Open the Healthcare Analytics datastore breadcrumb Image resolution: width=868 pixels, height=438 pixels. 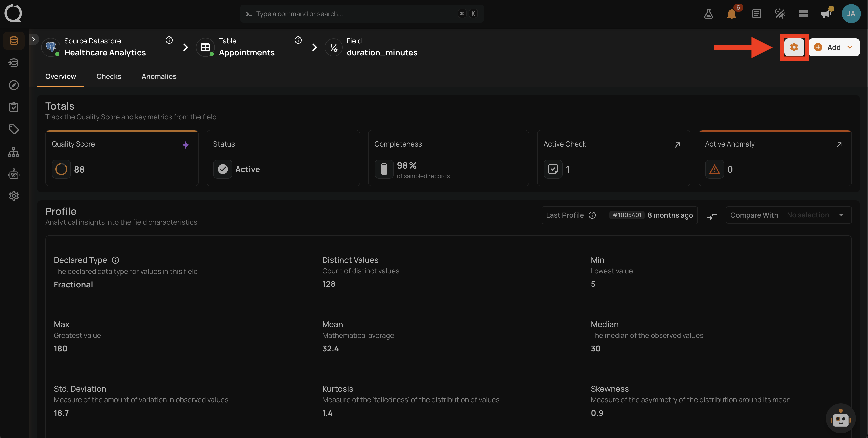point(105,53)
